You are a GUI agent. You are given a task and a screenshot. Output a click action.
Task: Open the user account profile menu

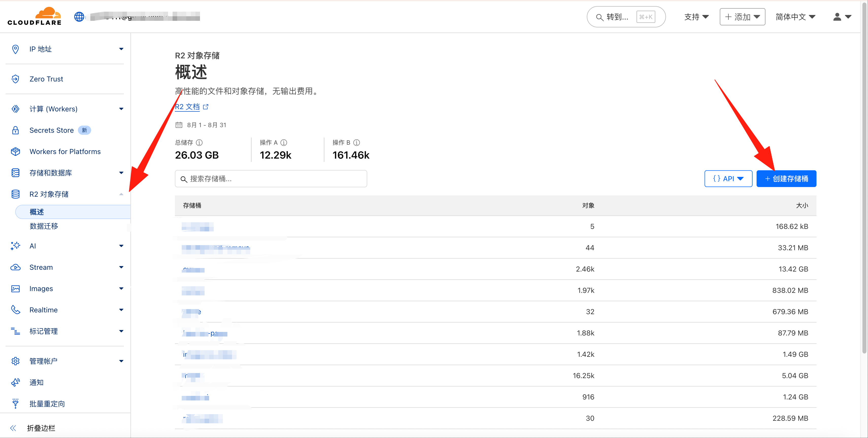point(841,17)
